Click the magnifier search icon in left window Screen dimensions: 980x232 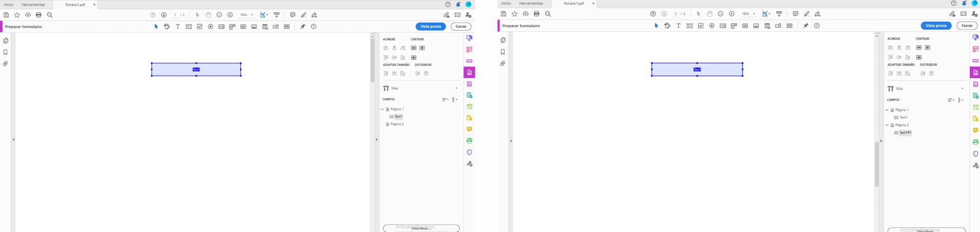coord(50,15)
